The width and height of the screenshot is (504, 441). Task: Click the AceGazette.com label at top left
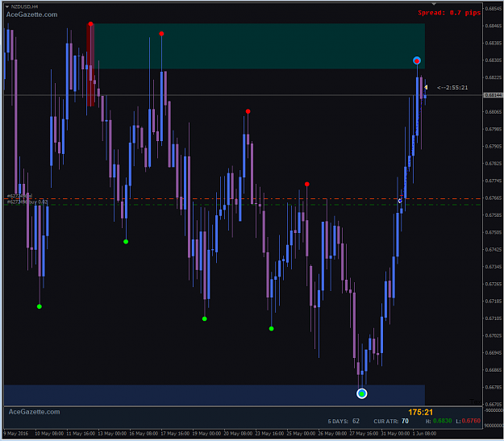pos(31,15)
